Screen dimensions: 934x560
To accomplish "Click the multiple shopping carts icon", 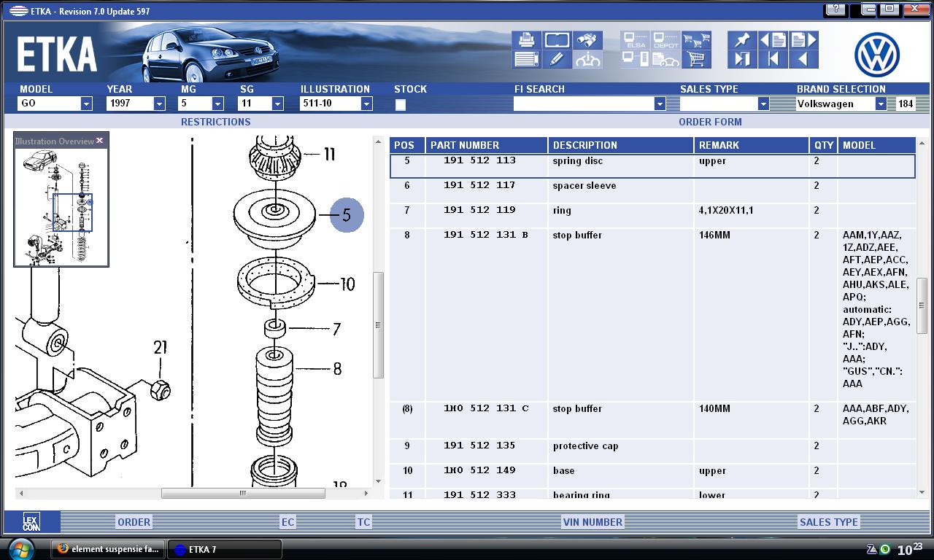I will (696, 39).
